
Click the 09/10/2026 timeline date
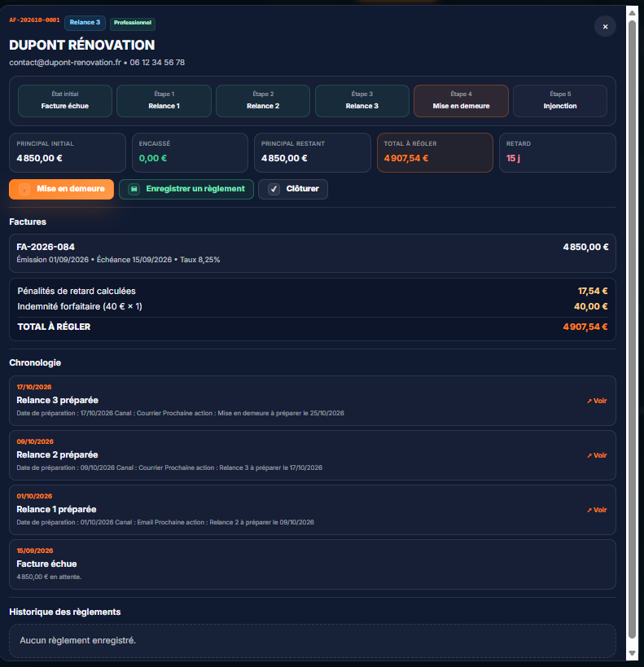[35, 441]
